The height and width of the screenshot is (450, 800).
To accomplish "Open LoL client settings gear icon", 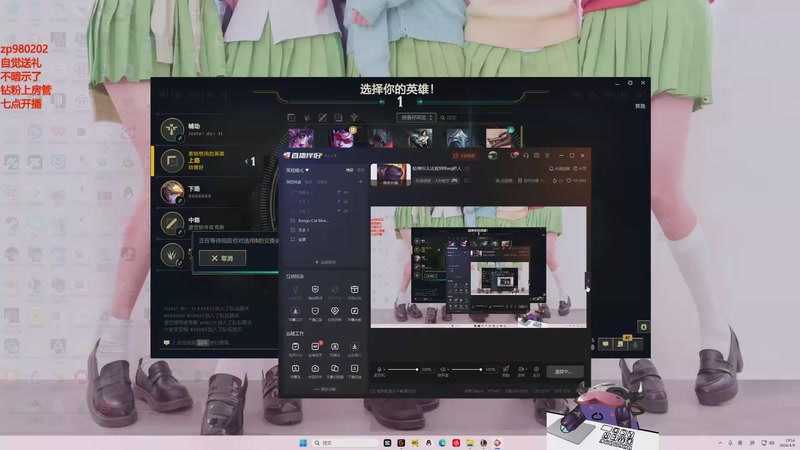I will (x=630, y=83).
